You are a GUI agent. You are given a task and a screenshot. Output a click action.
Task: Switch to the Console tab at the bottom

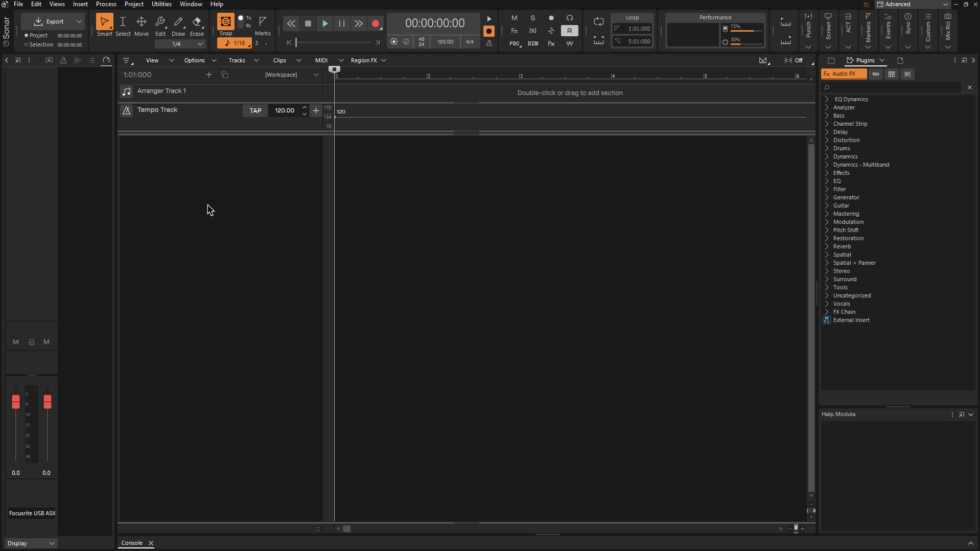coord(131,543)
